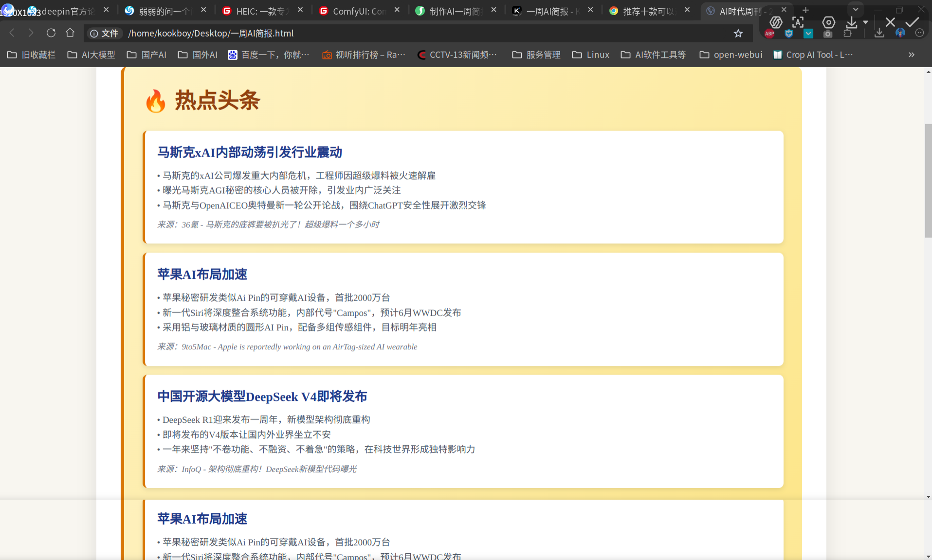
Task: Open the download options dropdown arrow
Action: pyautogui.click(x=865, y=23)
